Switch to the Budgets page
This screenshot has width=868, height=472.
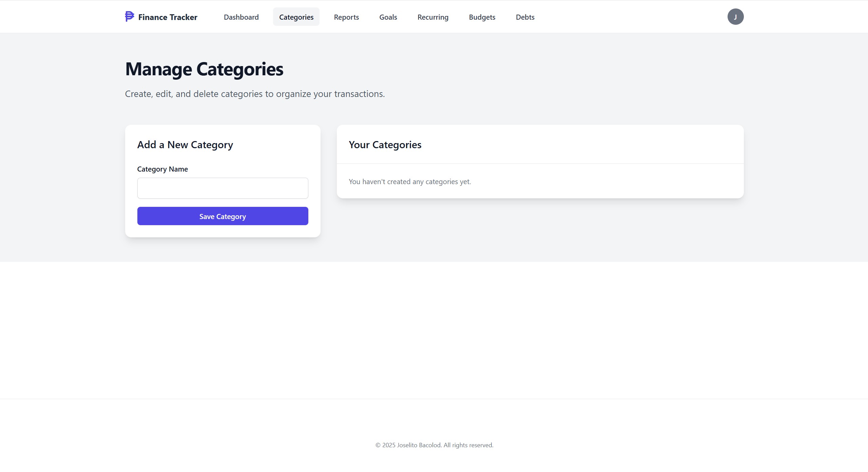click(482, 17)
